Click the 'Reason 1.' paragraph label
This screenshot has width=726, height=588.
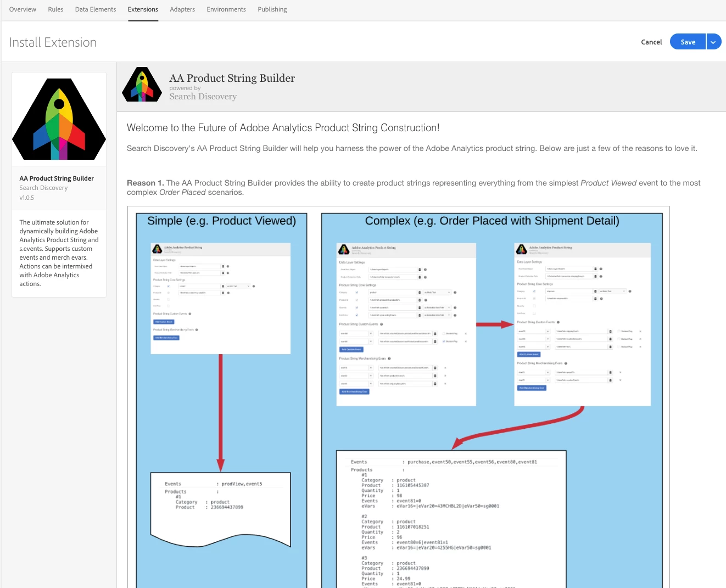pos(146,183)
